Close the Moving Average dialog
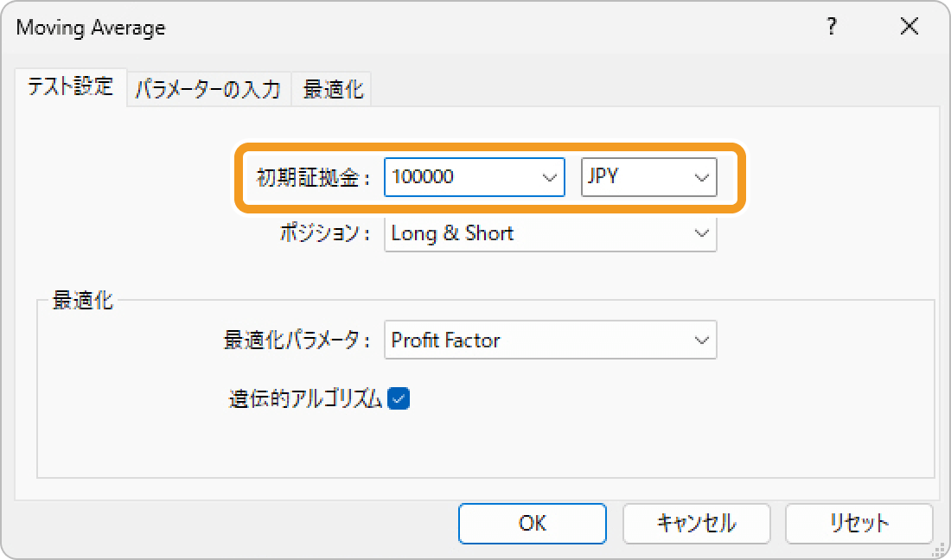Image resolution: width=951 pixels, height=560 pixels. point(910,26)
